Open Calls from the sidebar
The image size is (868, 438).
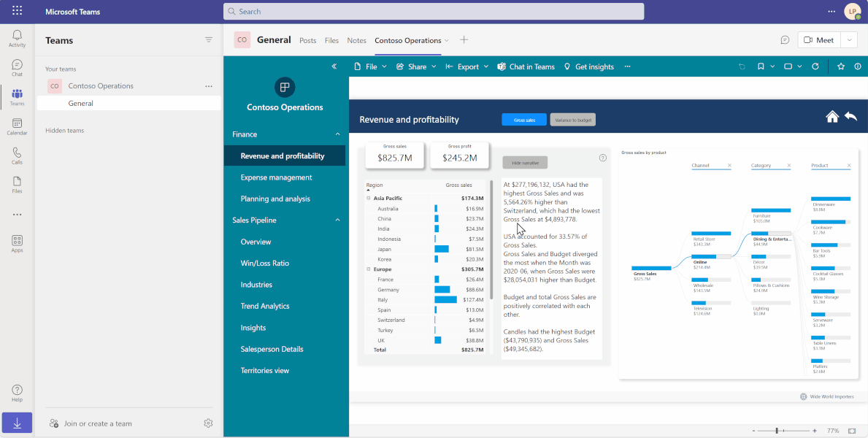point(18,156)
